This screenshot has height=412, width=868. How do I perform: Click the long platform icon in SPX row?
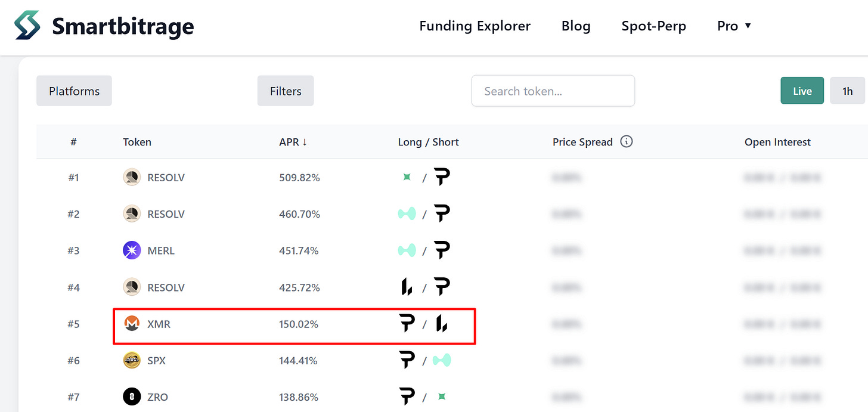click(407, 360)
